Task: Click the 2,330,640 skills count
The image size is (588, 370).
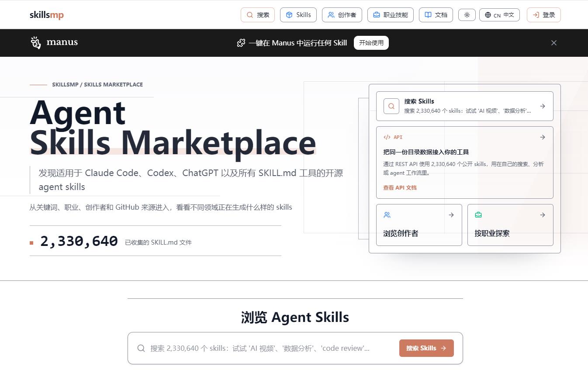Action: point(79,241)
